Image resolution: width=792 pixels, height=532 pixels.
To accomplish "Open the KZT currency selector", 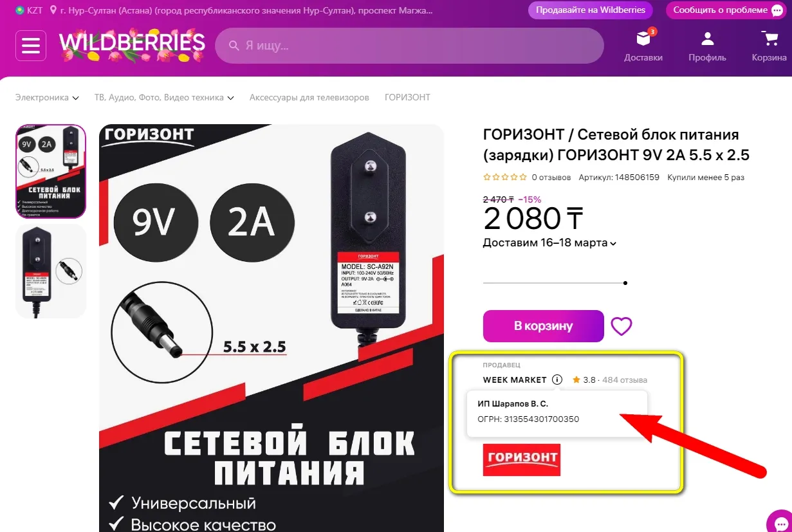I will 29,11.
